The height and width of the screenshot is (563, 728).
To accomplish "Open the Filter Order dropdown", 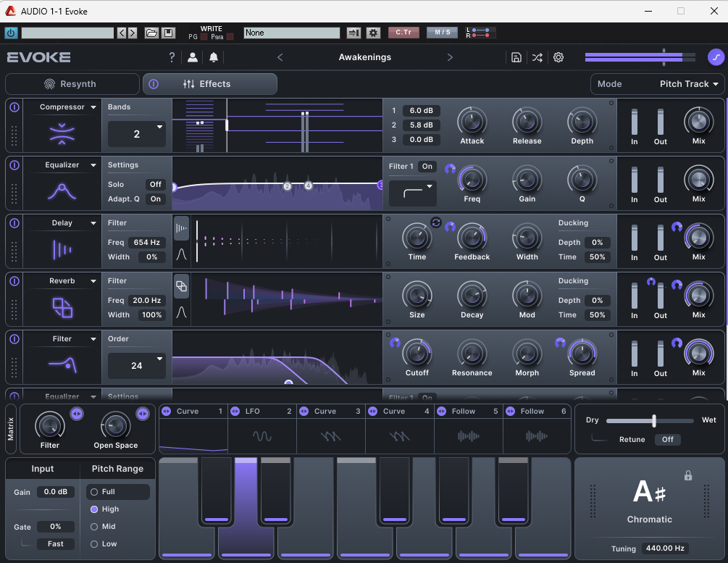I will click(x=137, y=366).
